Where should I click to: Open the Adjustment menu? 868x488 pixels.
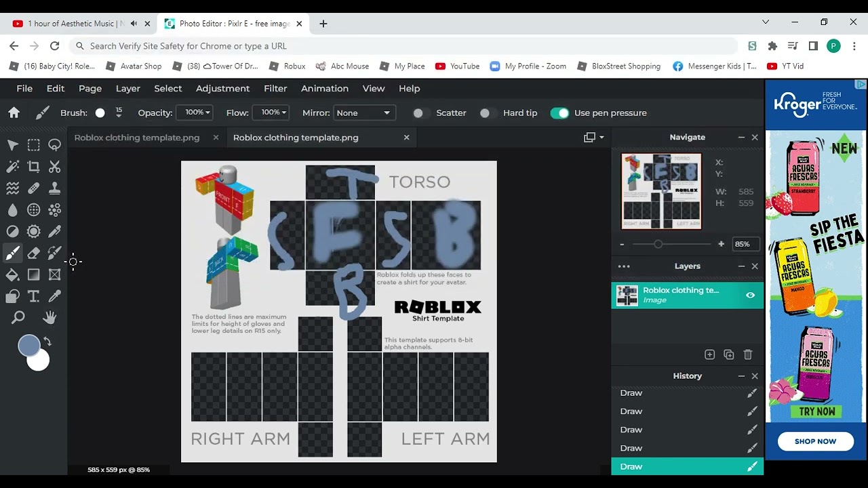pyautogui.click(x=222, y=89)
